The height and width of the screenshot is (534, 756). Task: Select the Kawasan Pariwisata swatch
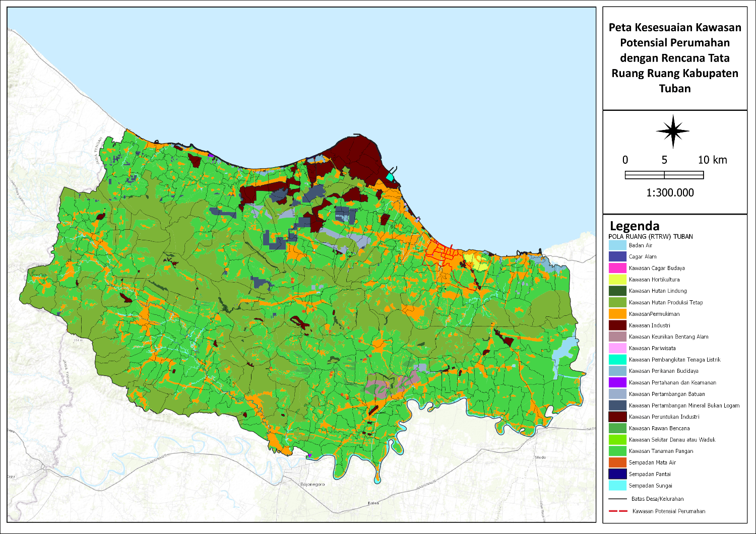[617, 348]
